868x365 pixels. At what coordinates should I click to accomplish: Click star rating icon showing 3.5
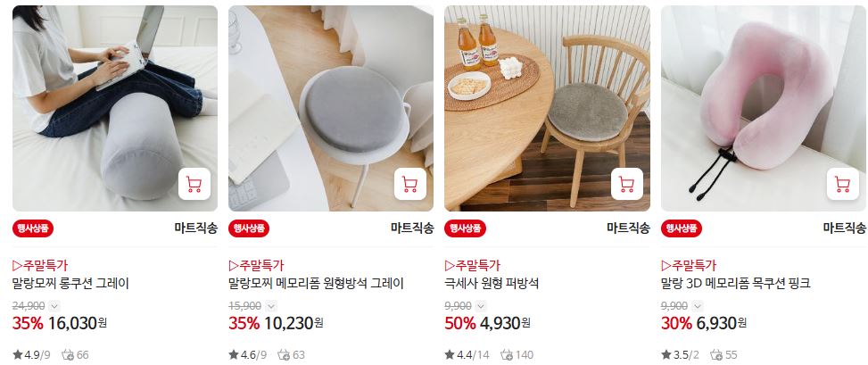tap(666, 354)
